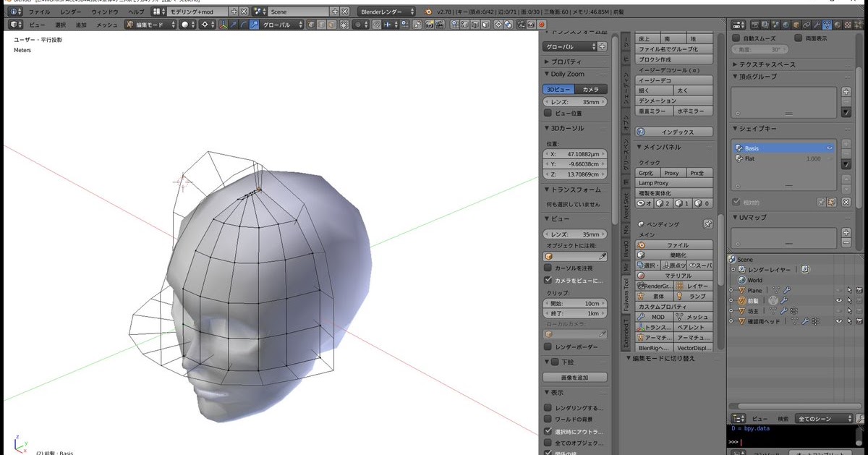Open the ファイル menu

click(x=39, y=12)
